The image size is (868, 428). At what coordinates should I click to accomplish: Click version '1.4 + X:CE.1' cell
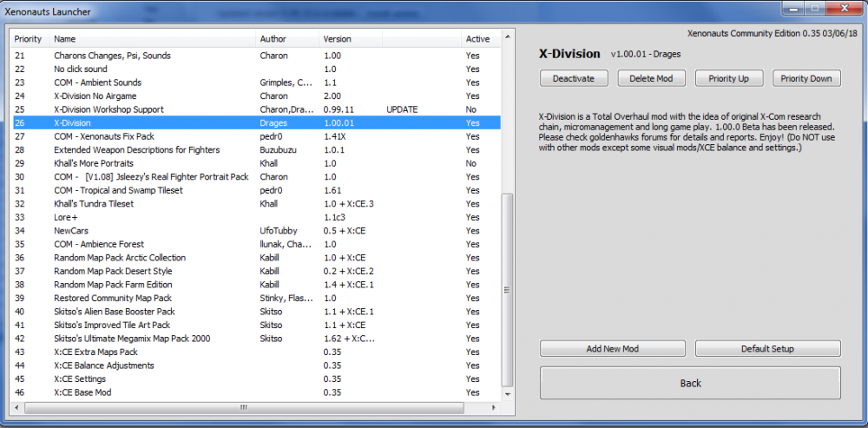tap(349, 285)
